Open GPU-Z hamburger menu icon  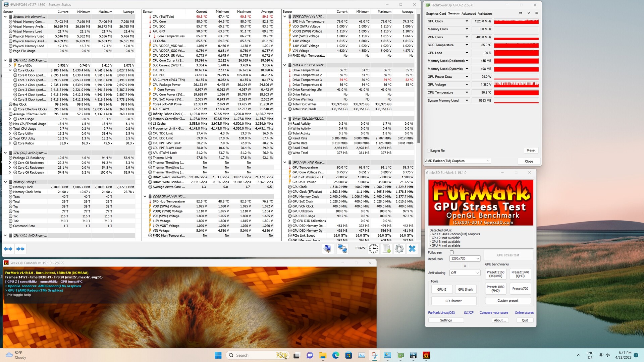(536, 13)
